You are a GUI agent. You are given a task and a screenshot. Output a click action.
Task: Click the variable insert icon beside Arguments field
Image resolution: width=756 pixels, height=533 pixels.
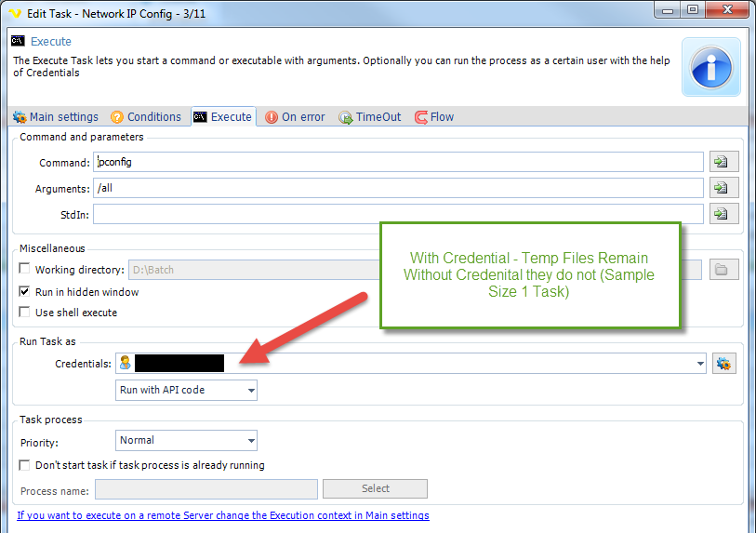720,188
